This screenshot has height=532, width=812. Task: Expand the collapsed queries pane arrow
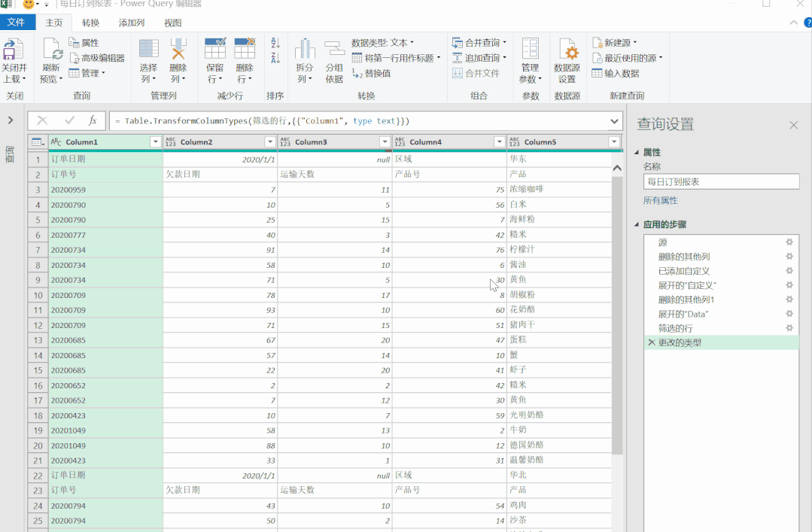click(11, 120)
